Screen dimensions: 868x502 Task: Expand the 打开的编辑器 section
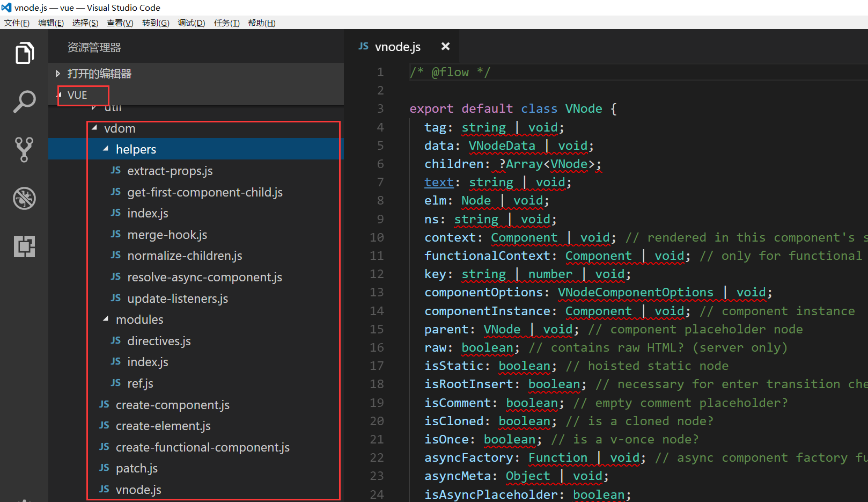click(58, 74)
